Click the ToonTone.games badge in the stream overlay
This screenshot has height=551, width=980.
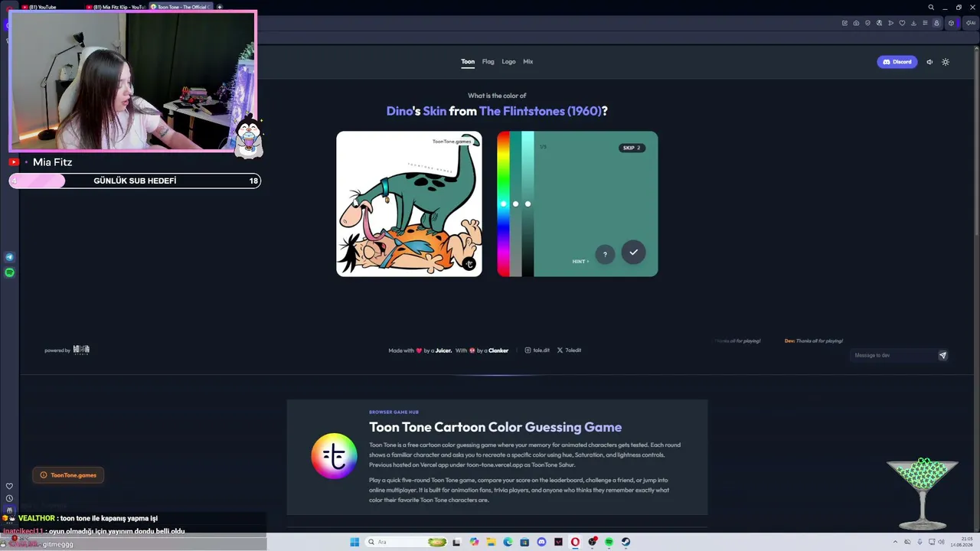[x=68, y=475]
